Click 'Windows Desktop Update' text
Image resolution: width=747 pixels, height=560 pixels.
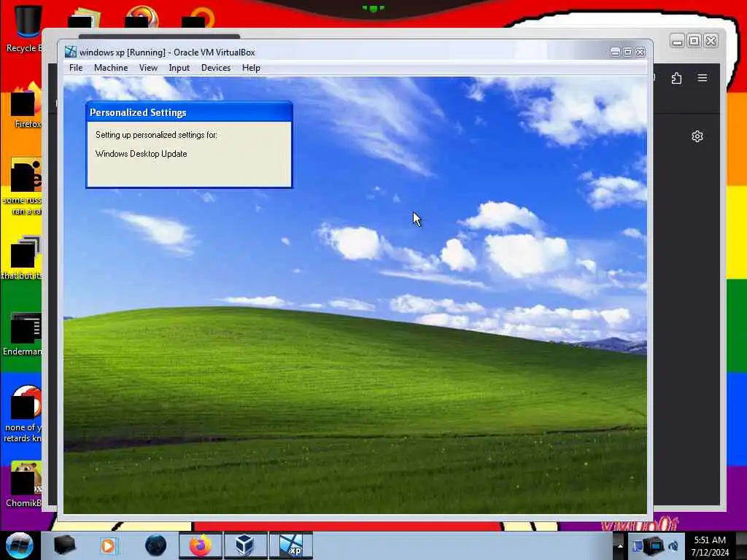[141, 154]
